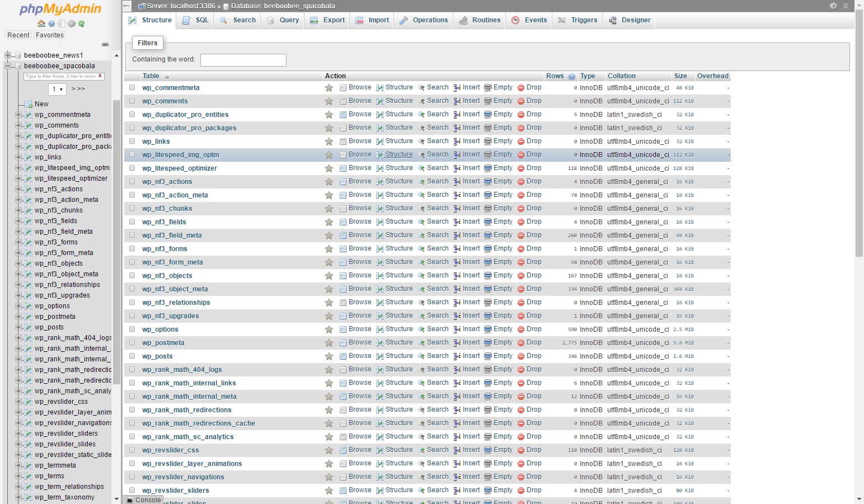The width and height of the screenshot is (864, 504).
Task: Open the SQL tab
Action: coord(195,20)
